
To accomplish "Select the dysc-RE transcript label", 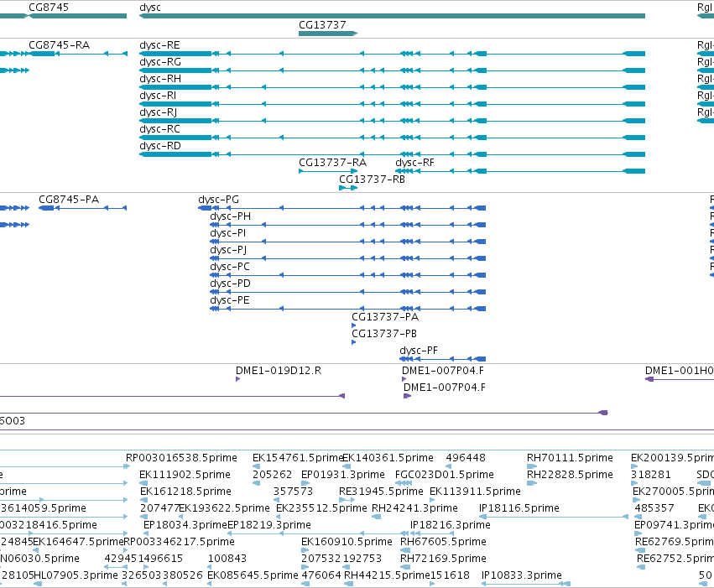I will tap(159, 45).
